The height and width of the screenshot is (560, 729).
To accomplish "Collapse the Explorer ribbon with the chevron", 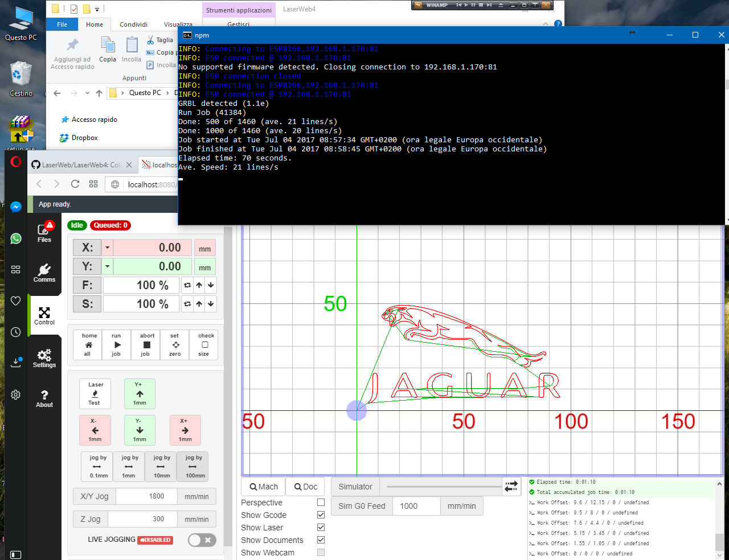I will pyautogui.click(x=545, y=24).
